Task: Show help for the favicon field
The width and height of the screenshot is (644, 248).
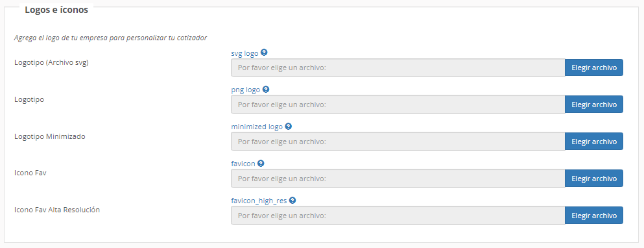Action: 261,163
